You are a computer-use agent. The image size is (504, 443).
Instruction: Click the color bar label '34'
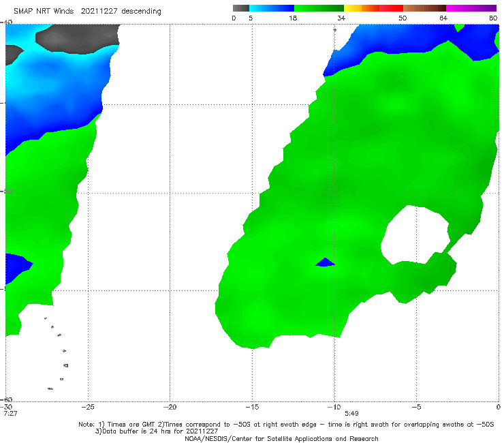click(x=341, y=18)
